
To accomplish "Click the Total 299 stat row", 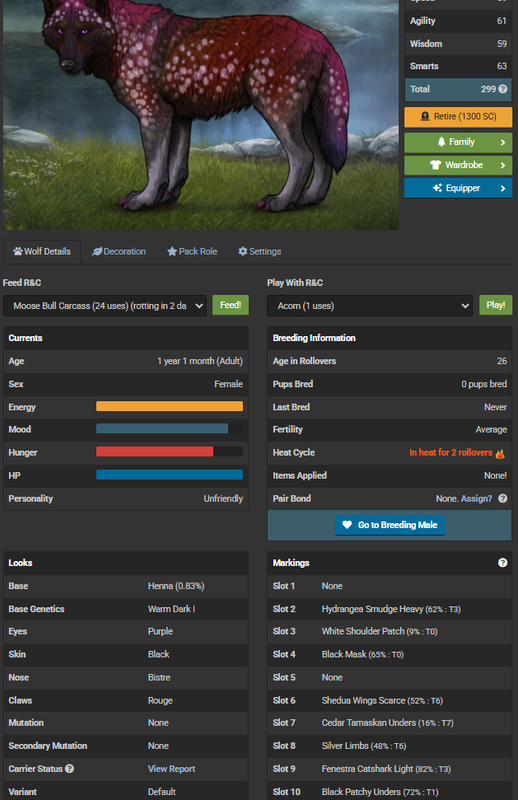I will (x=458, y=89).
